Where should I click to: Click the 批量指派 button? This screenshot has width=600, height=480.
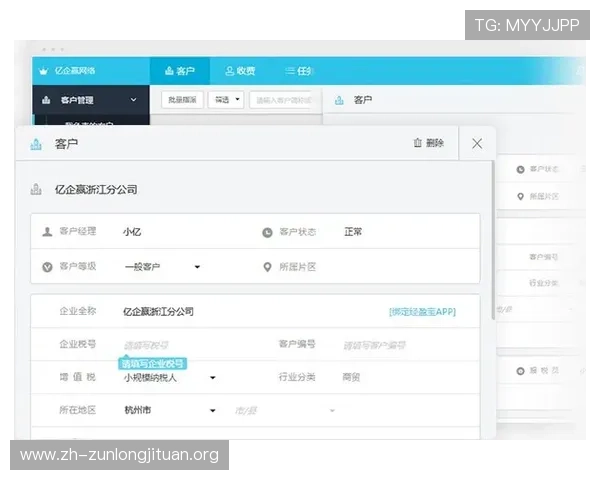point(182,100)
